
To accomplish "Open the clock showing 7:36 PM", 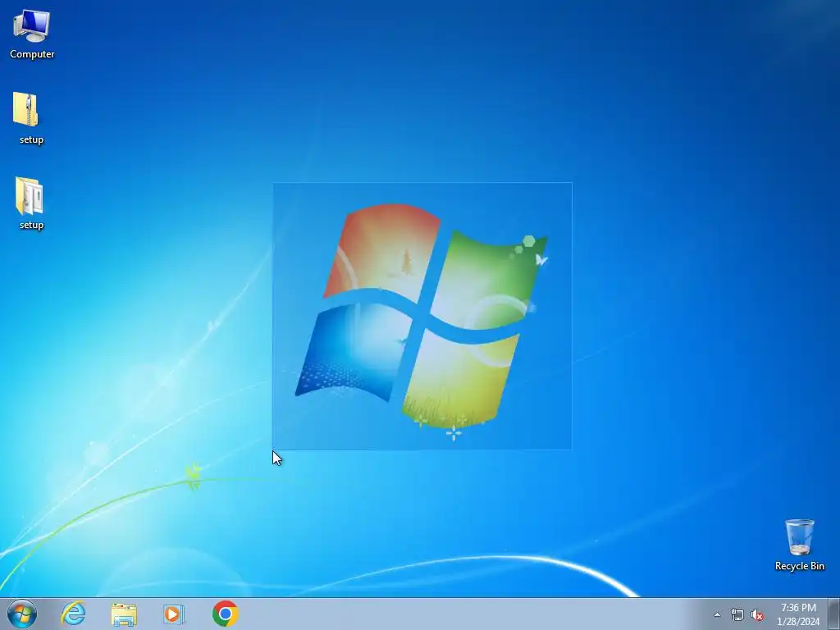I will coord(798,614).
